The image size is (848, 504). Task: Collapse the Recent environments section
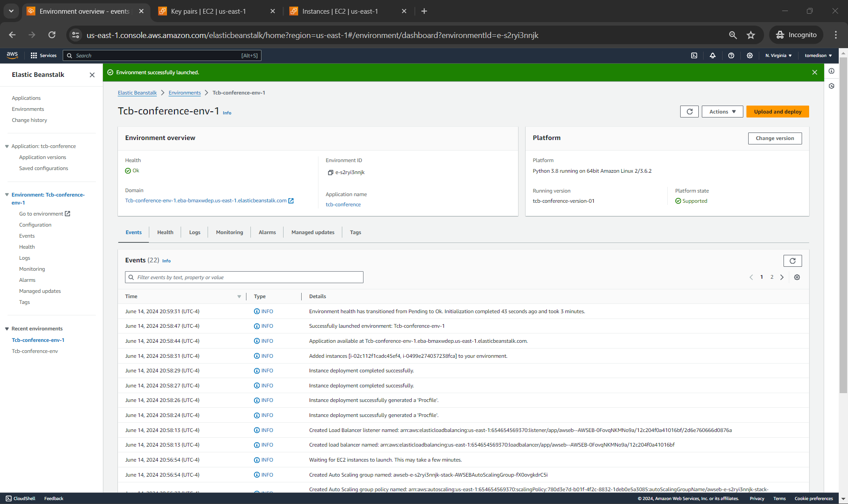pos(7,329)
